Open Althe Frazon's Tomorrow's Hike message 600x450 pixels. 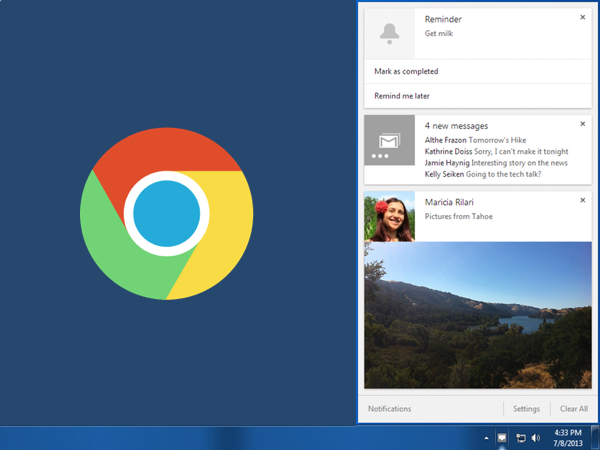click(x=475, y=140)
